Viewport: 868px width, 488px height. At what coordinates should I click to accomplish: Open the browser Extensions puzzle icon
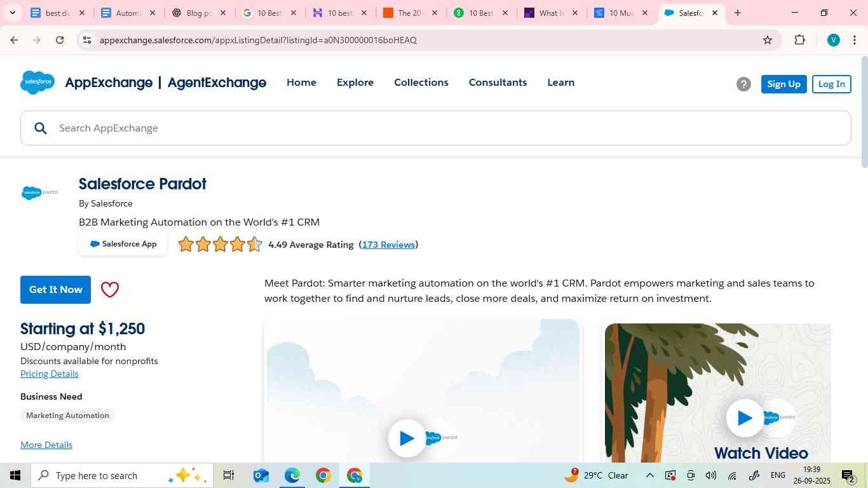coord(799,39)
